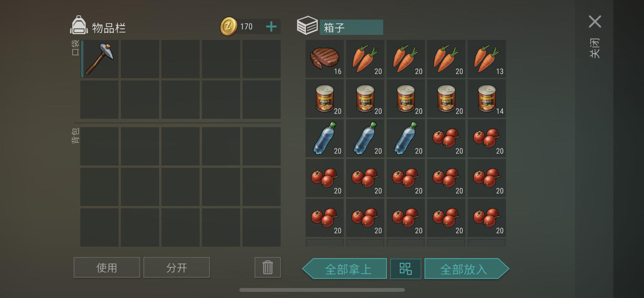Select the cooked steak stack of 16
The width and height of the screenshot is (644, 298).
coord(325,59)
